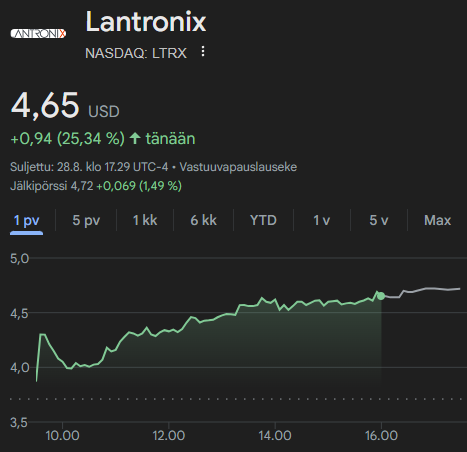467x452 pixels.
Task: Open the 5 v chart range
Action: tap(379, 220)
